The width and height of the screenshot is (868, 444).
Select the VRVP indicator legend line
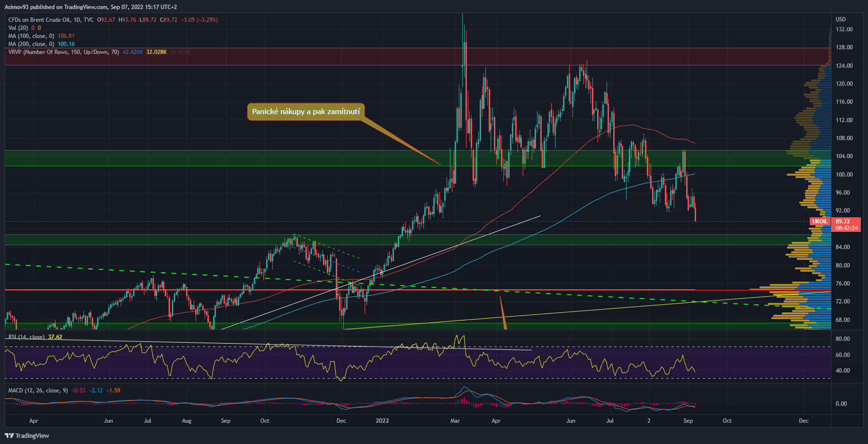pos(63,52)
